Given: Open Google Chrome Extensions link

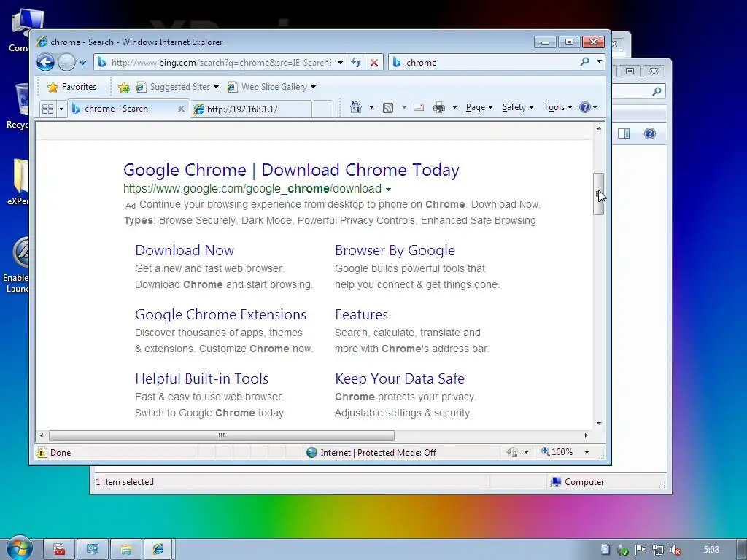Looking at the screenshot, I should (220, 315).
